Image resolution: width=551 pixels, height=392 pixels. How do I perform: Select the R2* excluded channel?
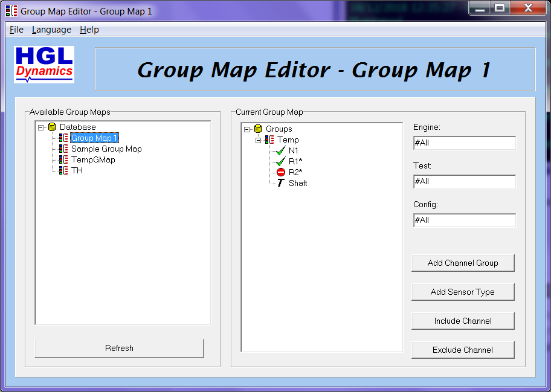pos(295,173)
